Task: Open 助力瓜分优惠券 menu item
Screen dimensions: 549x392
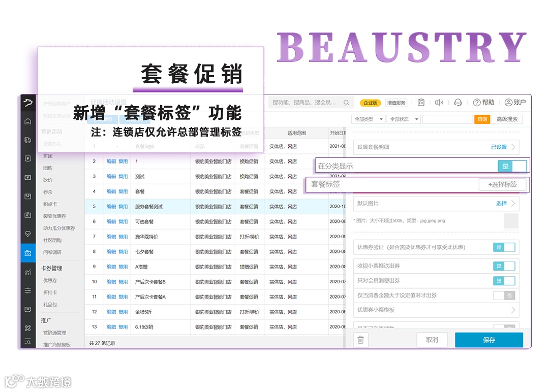Action: click(x=59, y=228)
